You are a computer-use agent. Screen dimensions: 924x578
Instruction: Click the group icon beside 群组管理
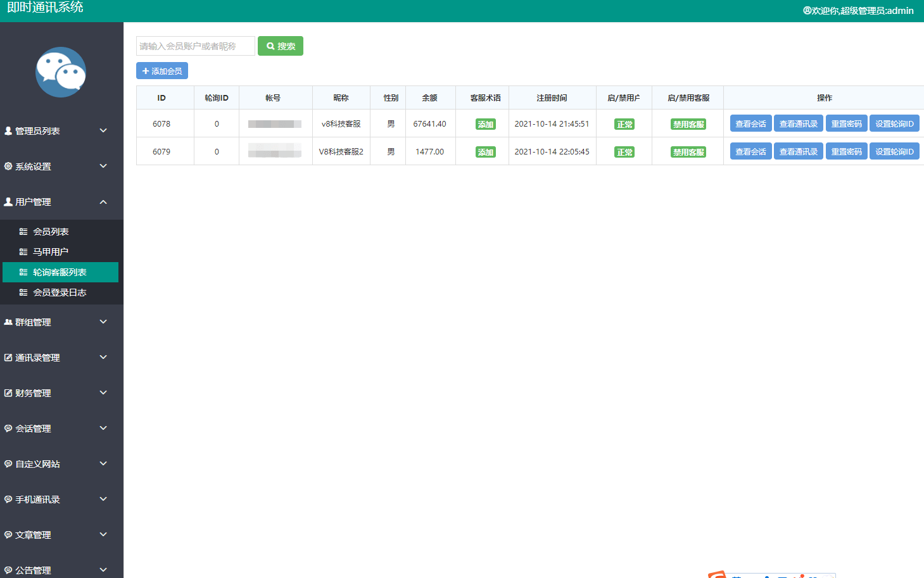[x=8, y=322]
